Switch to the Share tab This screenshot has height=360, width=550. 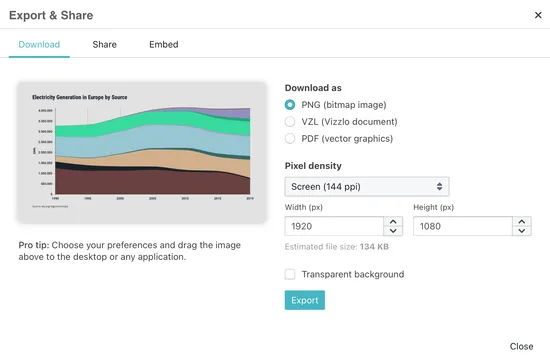pyautogui.click(x=105, y=45)
